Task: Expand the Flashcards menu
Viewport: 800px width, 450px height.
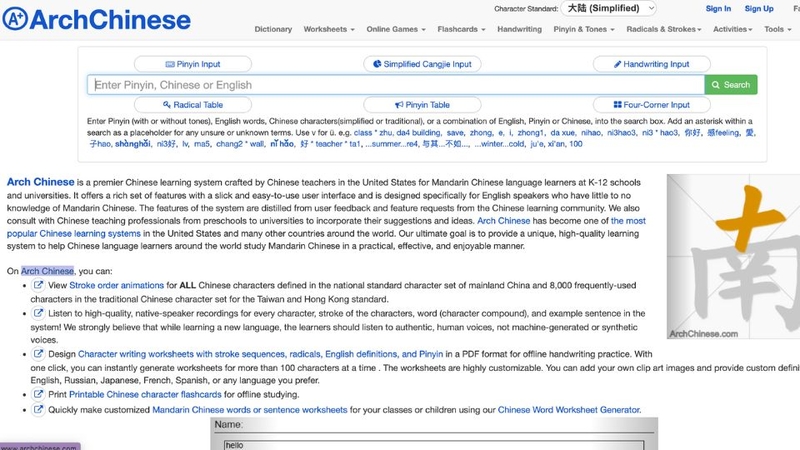Action: 461,29
